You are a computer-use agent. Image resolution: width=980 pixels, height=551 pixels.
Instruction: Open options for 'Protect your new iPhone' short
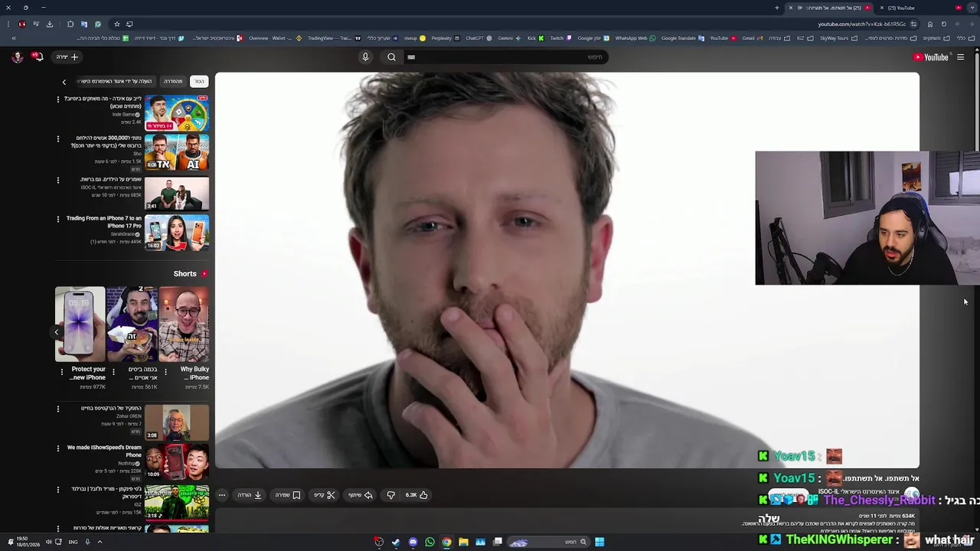[x=62, y=372]
